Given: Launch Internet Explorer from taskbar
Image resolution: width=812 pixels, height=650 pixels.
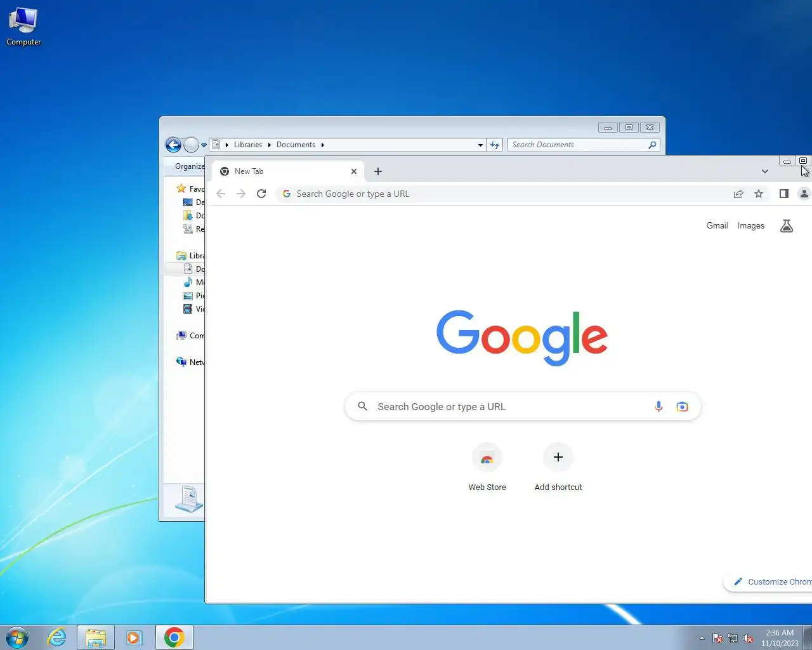Looking at the screenshot, I should pos(57,637).
